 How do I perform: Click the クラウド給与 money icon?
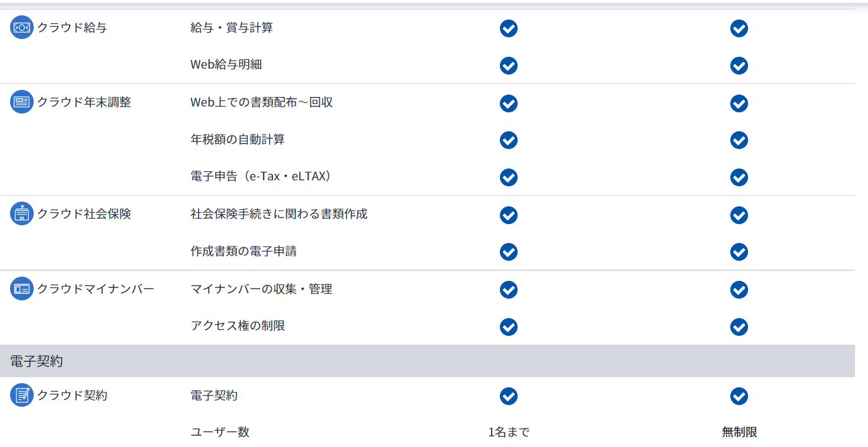(22, 27)
